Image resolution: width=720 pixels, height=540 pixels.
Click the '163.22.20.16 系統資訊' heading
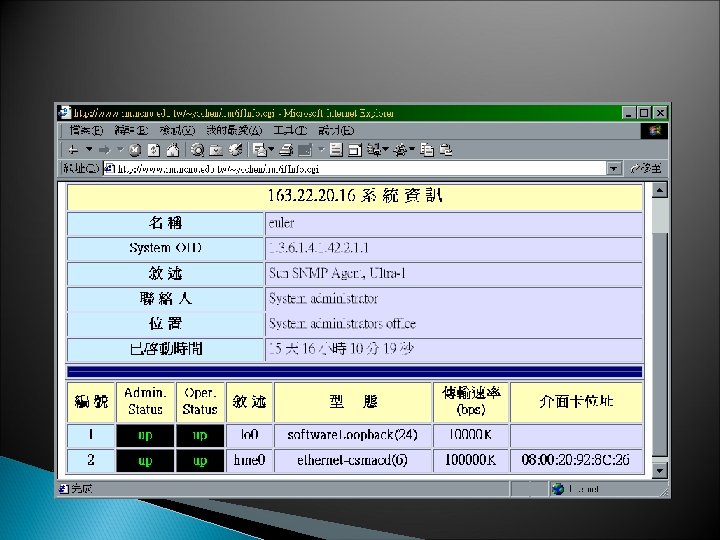tap(354, 196)
